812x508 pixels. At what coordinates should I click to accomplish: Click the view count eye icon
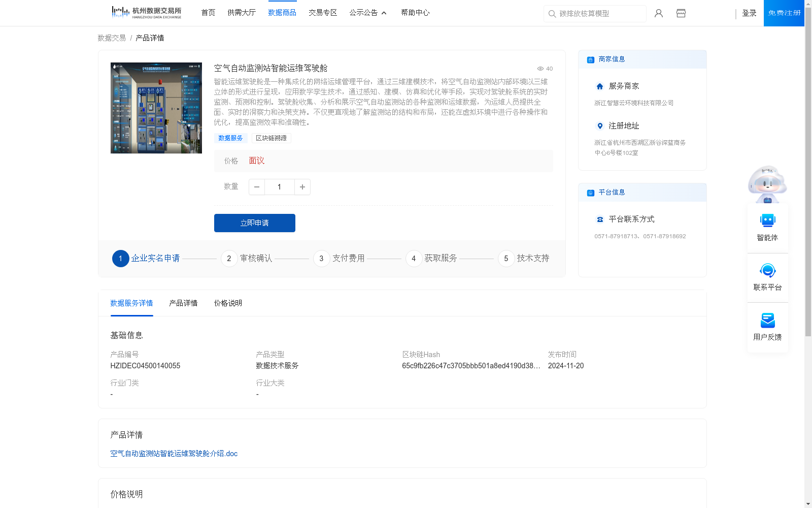pos(540,69)
